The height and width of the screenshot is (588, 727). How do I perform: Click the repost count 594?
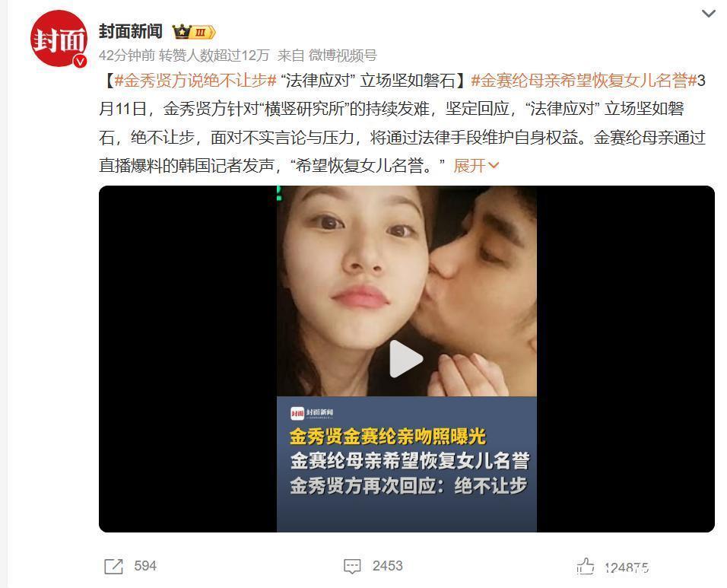(x=145, y=566)
